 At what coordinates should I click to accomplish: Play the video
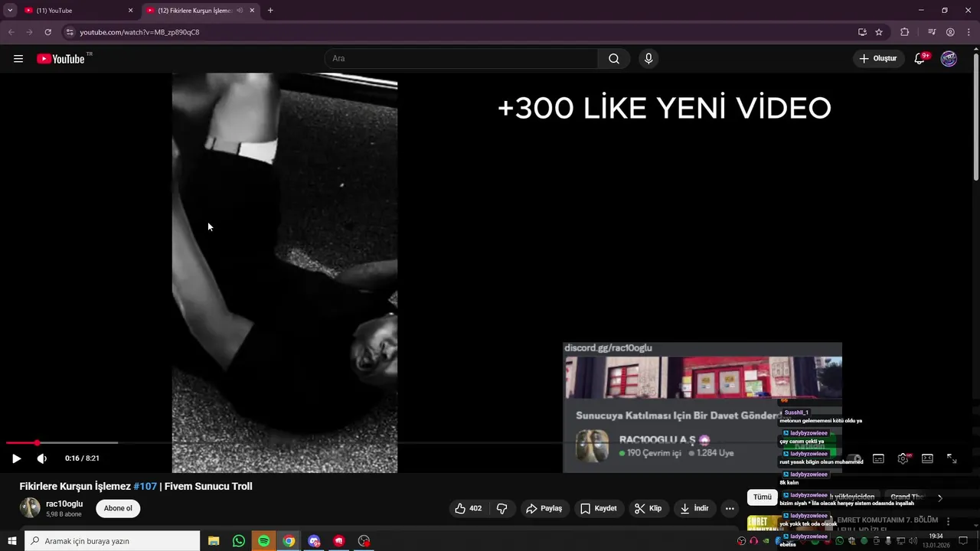pyautogui.click(x=16, y=458)
